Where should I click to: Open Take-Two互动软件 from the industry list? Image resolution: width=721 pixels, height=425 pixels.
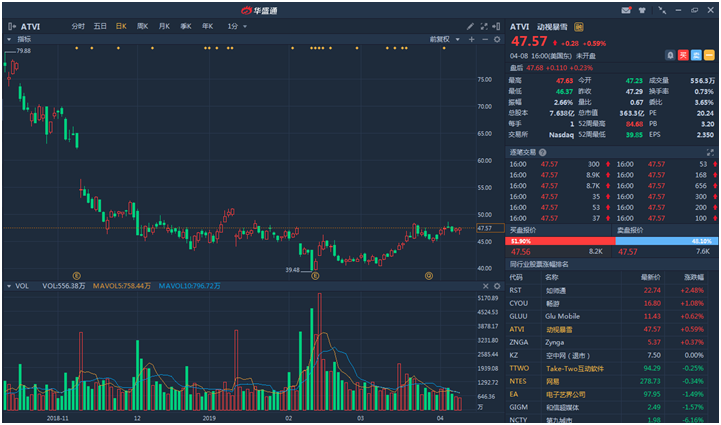click(x=574, y=367)
